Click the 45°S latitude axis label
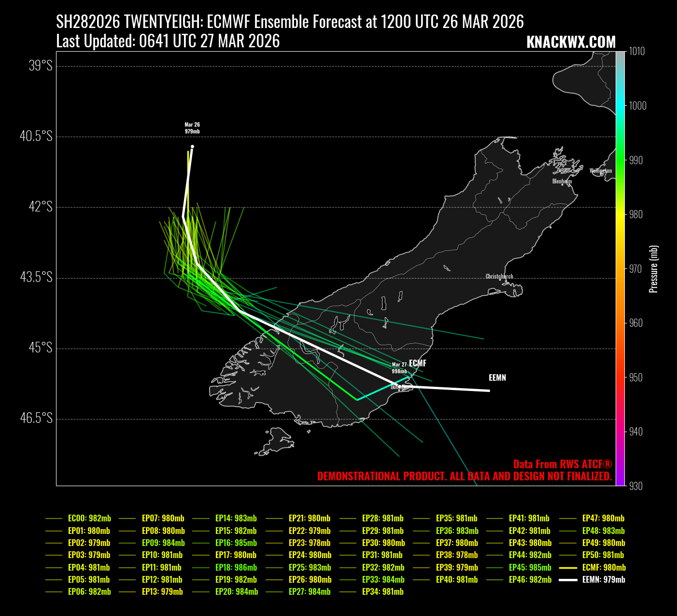The height and width of the screenshot is (616, 677). pos(41,348)
